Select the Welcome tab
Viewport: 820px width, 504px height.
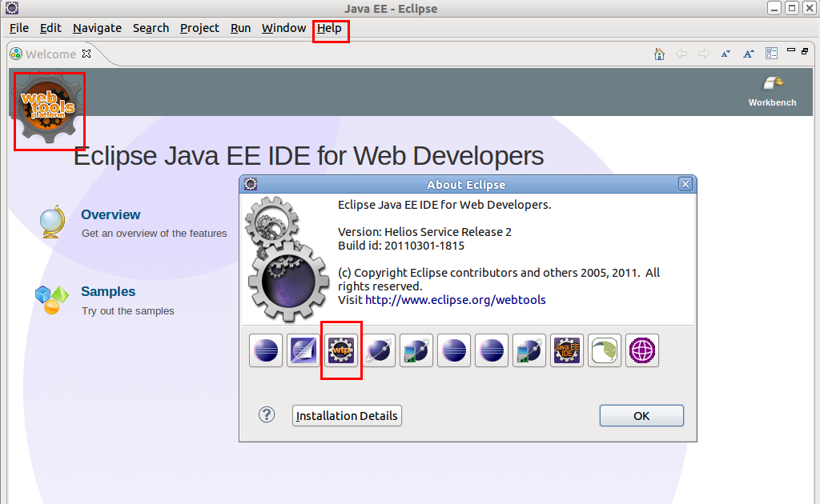[50, 54]
